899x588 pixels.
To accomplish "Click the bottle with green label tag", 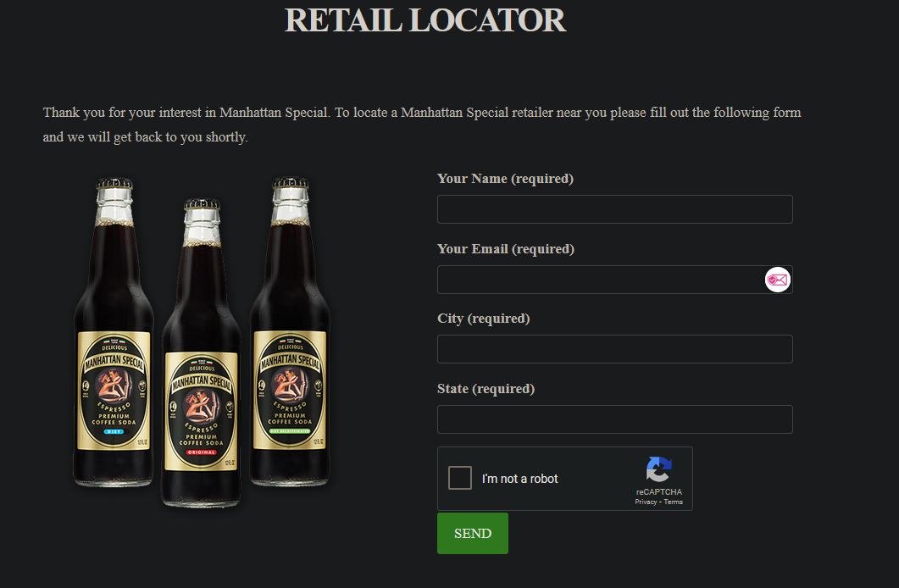I will click(290, 331).
